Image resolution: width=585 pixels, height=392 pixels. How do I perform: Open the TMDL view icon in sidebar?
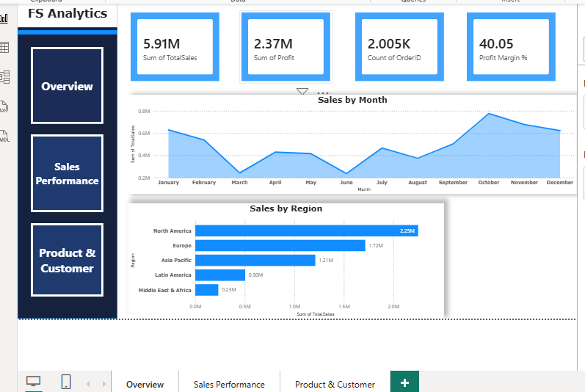[x=4, y=136]
